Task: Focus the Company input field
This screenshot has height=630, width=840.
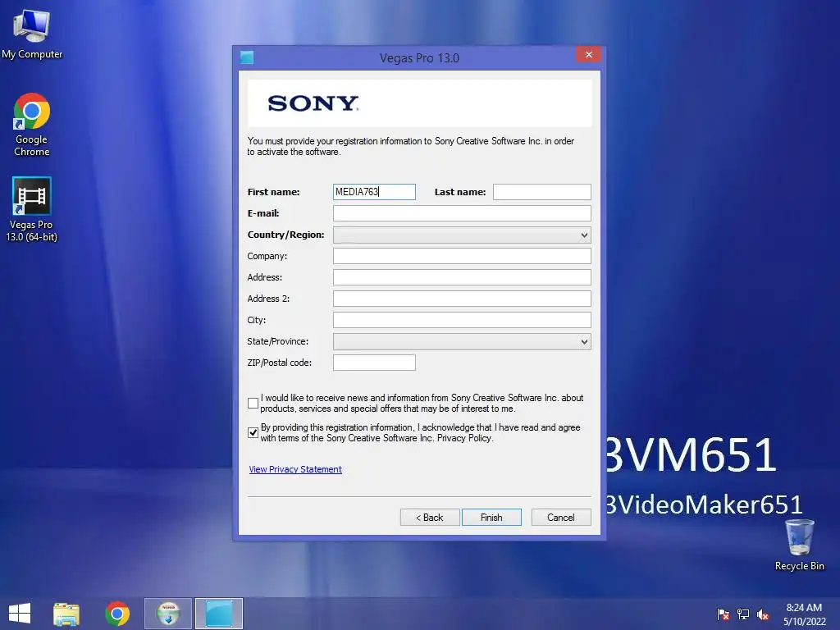Action: click(462, 256)
